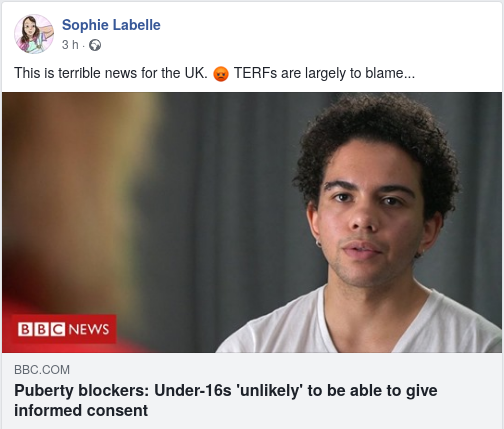The width and height of the screenshot is (504, 429).
Task: Click the red BBC News logo badge
Action: (x=64, y=329)
